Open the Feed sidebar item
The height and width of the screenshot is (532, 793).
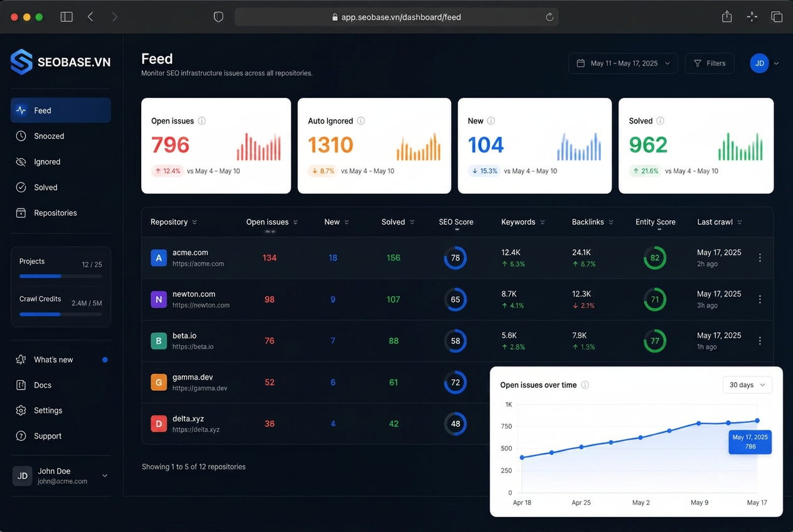click(x=61, y=110)
